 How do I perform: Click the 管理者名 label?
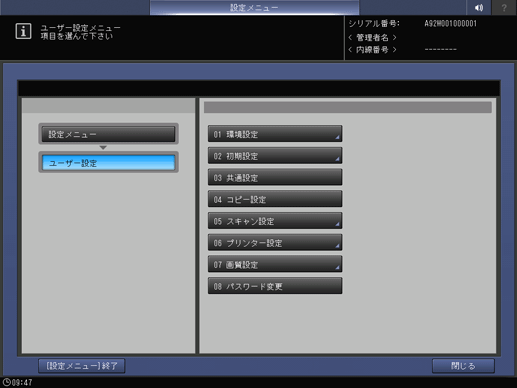372,37
